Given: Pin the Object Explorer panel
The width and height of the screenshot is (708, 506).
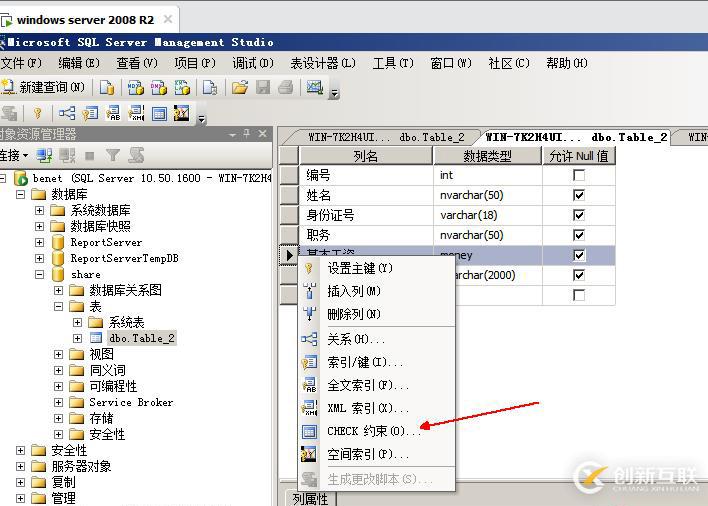Looking at the screenshot, I should pyautogui.click(x=247, y=134).
